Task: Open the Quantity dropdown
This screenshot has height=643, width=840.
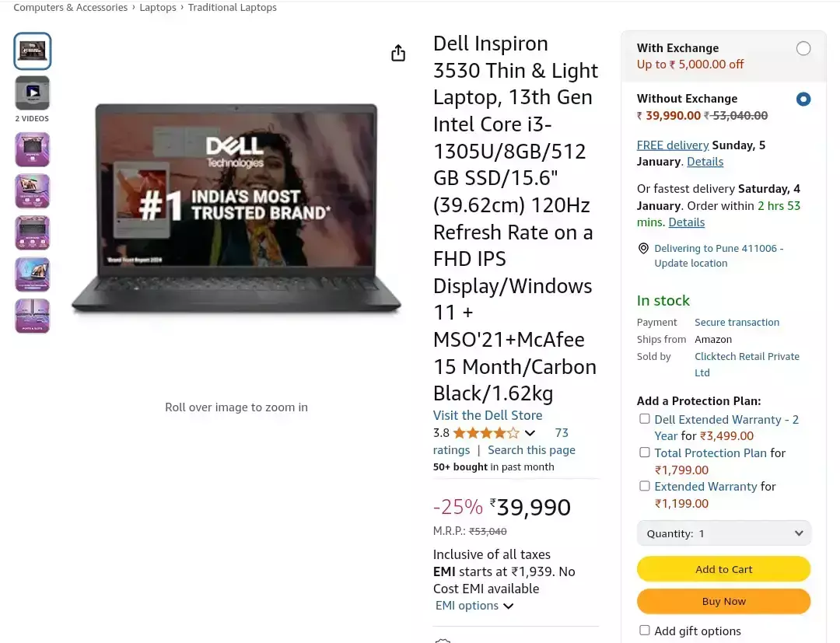Action: click(724, 533)
